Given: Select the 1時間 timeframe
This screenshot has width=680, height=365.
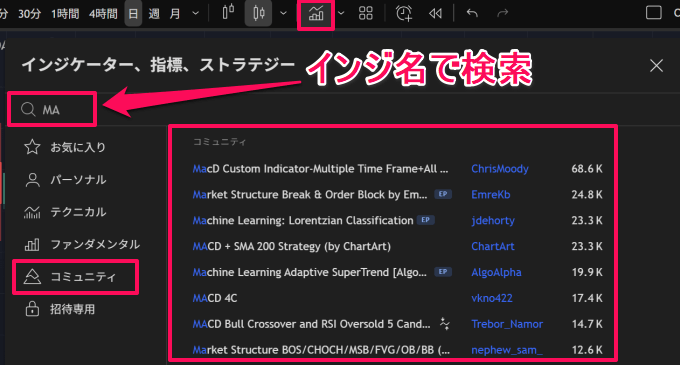Looking at the screenshot, I should pos(65,14).
